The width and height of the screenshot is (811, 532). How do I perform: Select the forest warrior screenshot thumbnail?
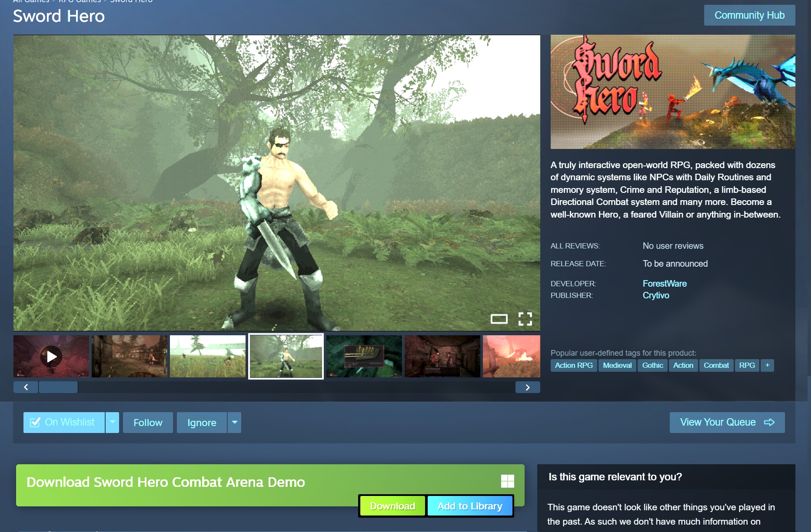point(286,356)
